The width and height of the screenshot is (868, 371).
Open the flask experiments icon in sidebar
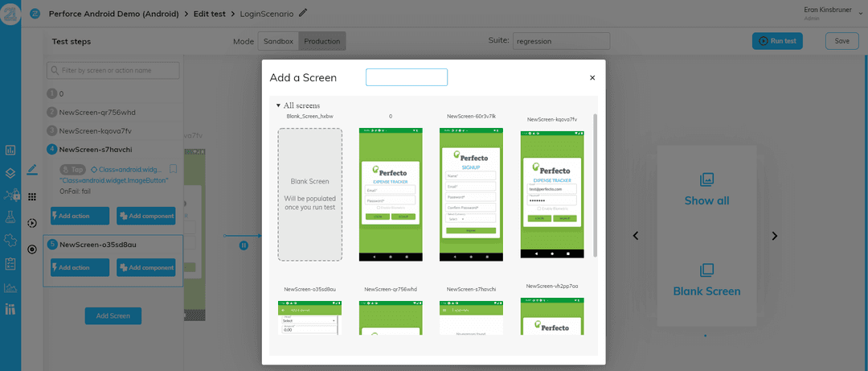[10, 216]
